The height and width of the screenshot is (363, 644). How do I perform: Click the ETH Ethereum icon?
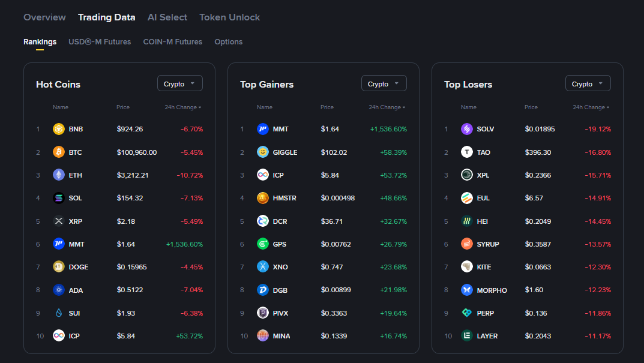click(x=58, y=175)
